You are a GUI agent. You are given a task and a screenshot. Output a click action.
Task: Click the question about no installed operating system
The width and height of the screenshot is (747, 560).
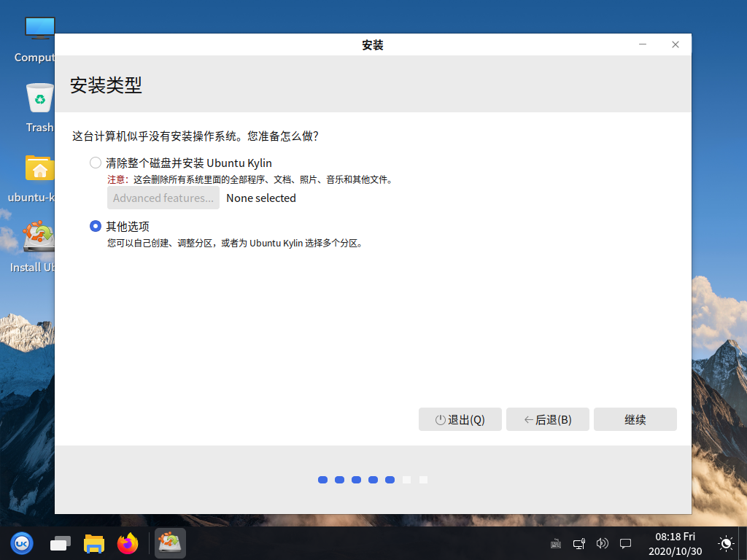point(196,136)
